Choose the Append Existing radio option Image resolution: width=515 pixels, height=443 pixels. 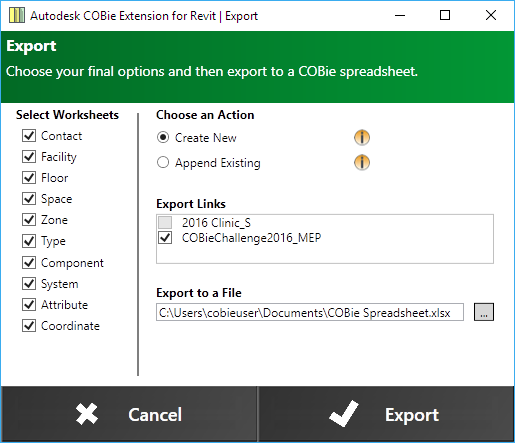point(163,162)
